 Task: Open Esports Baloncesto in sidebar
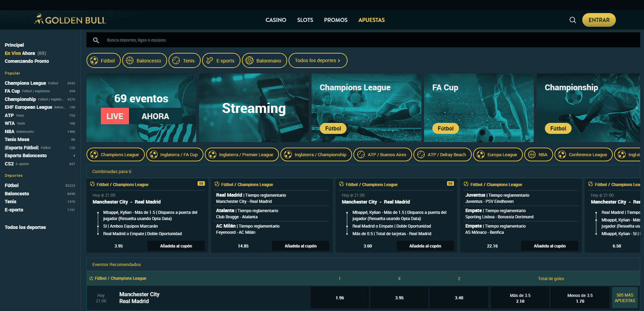pyautogui.click(x=40, y=155)
